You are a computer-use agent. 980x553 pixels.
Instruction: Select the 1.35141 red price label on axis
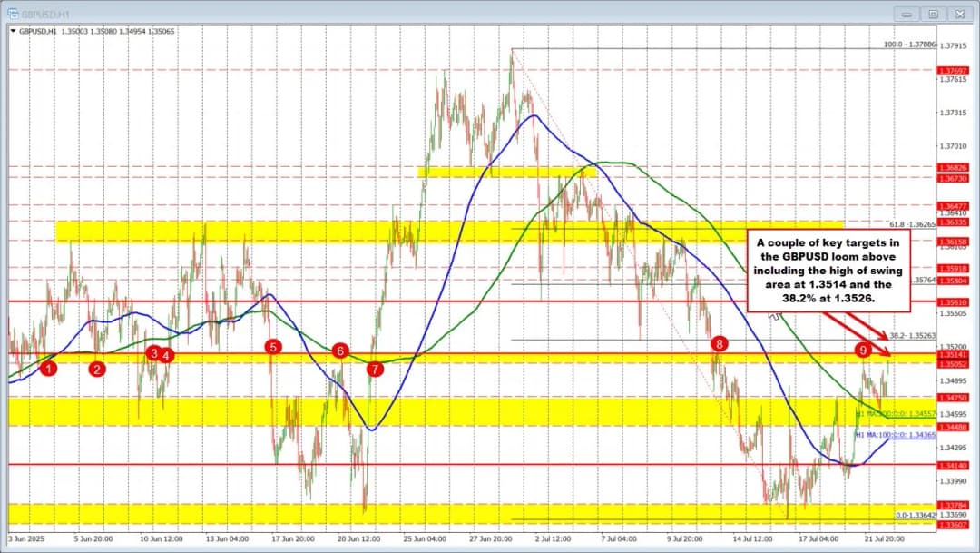(953, 354)
